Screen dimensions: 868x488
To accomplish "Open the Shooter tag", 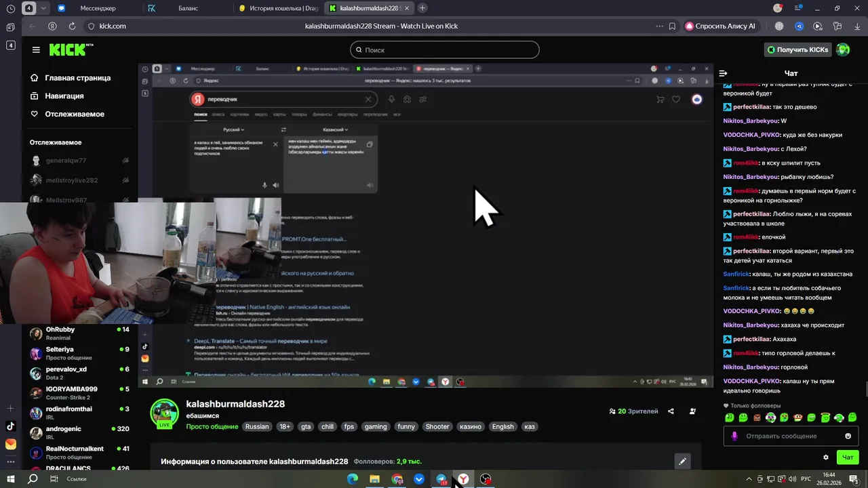I will 437,427.
